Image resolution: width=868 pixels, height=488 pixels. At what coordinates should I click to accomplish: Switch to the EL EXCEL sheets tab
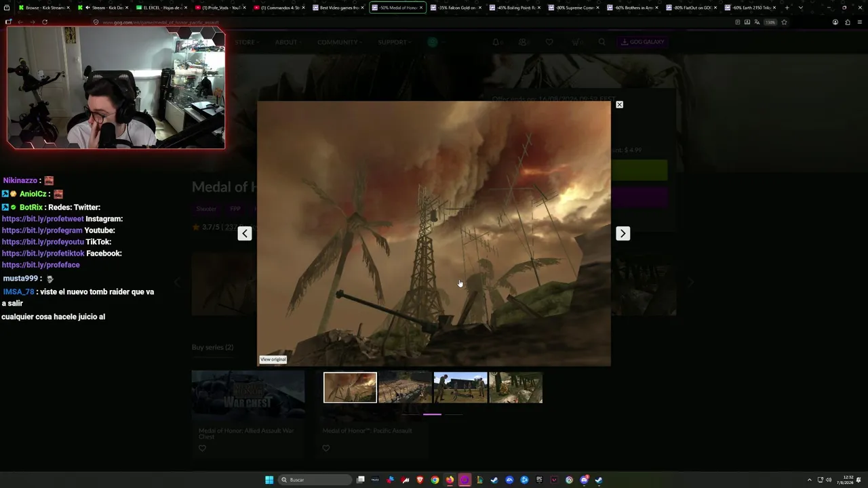(161, 7)
